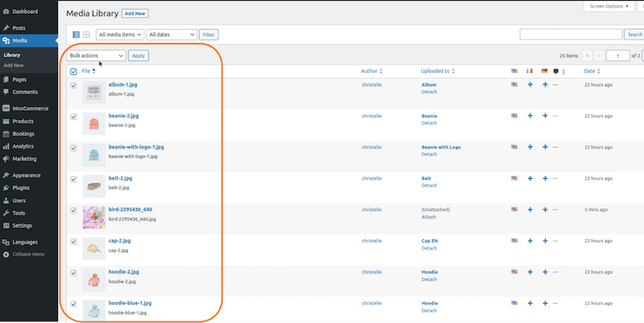Open Posts menu

[x=19, y=28]
